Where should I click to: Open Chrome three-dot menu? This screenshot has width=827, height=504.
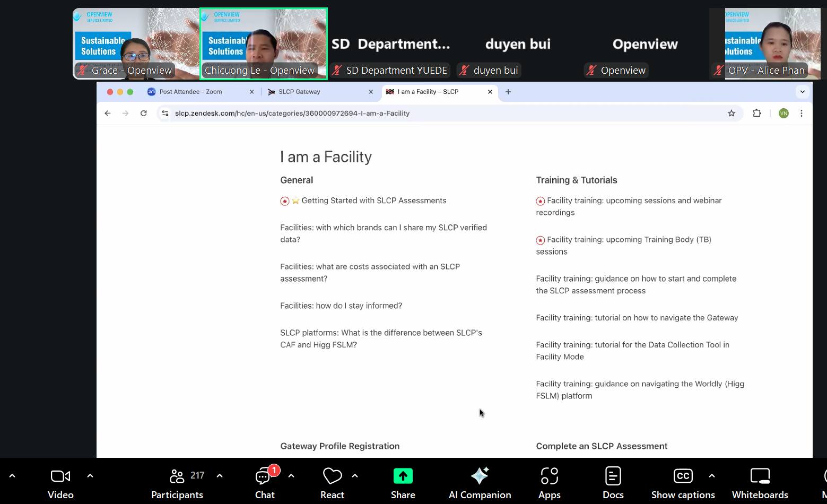tap(802, 113)
